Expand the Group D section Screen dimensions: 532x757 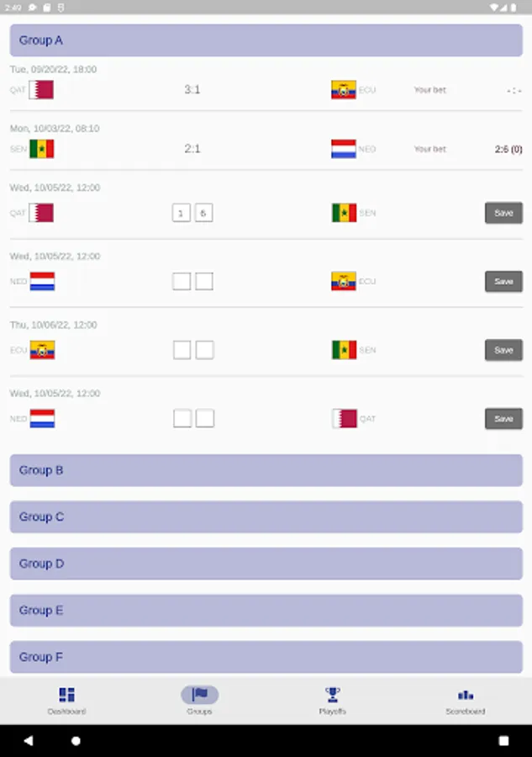pos(266,564)
